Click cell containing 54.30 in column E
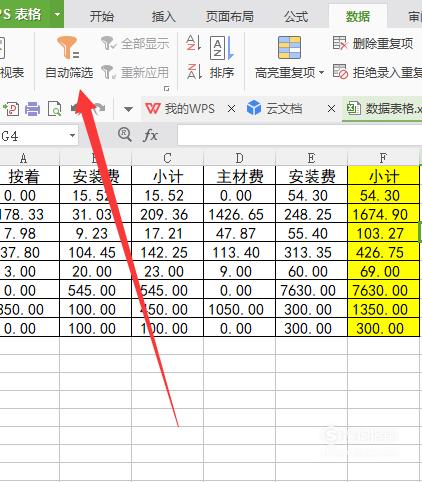The height and width of the screenshot is (482, 422). (x=311, y=195)
